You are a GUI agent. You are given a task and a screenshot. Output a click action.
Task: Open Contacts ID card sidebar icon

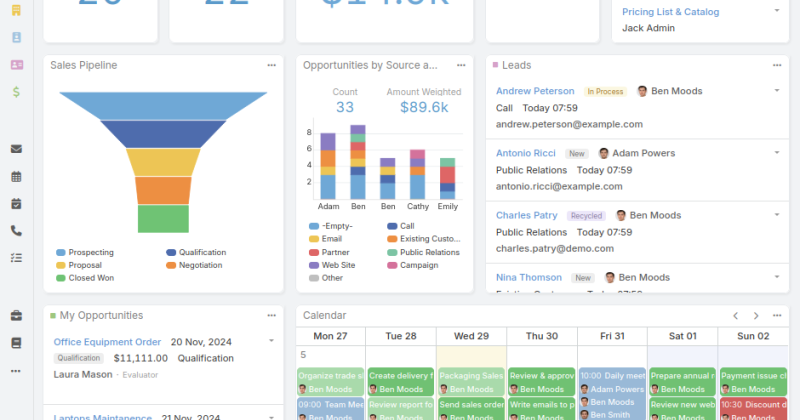16,65
